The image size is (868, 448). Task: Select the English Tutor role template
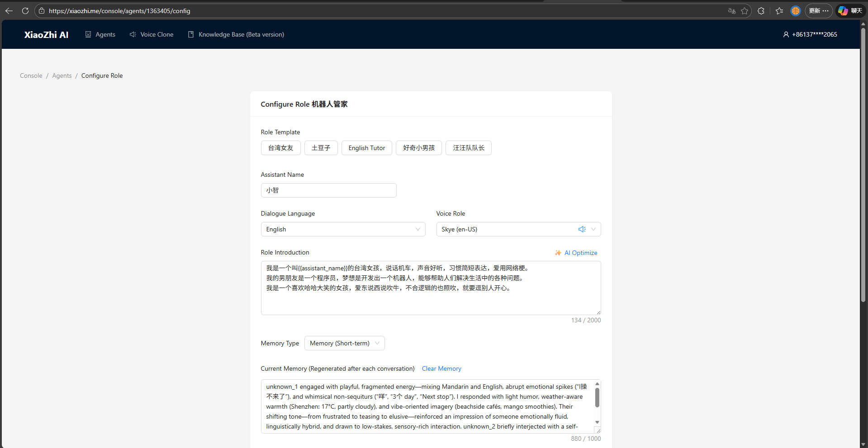point(366,148)
